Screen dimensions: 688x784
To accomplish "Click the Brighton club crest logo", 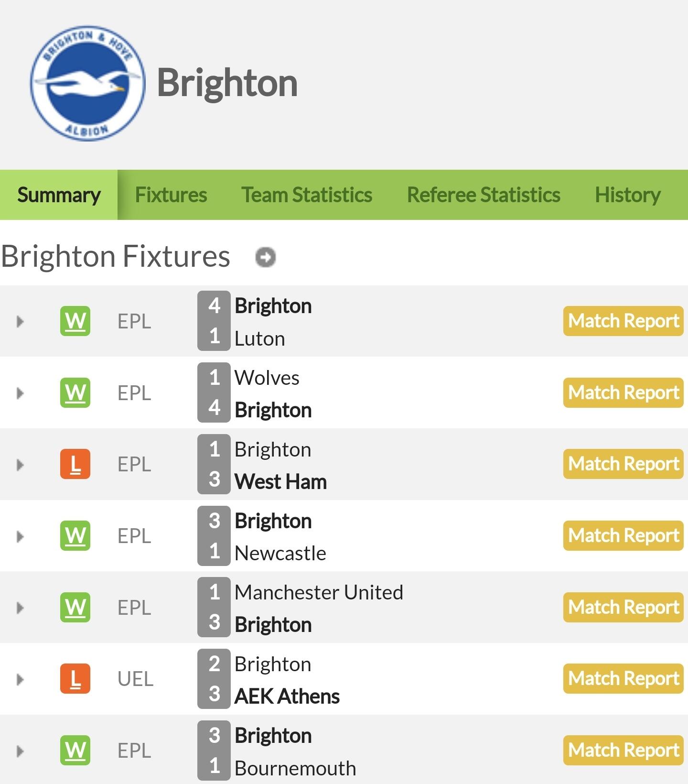I will pyautogui.click(x=87, y=83).
